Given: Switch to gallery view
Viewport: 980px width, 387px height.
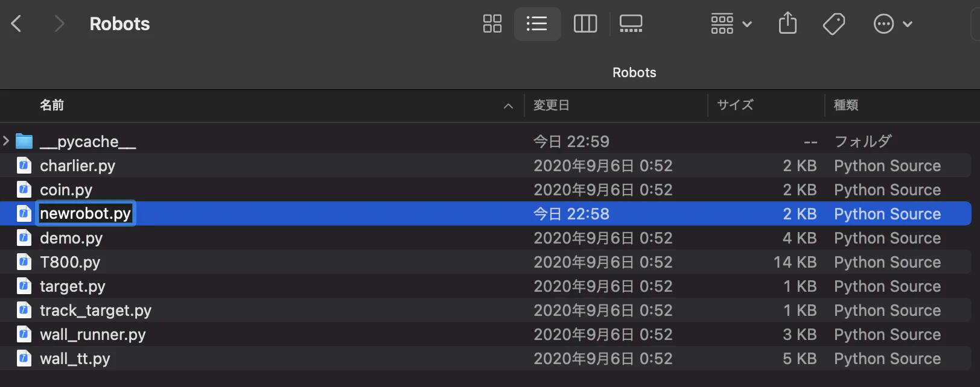Looking at the screenshot, I should pyautogui.click(x=631, y=24).
